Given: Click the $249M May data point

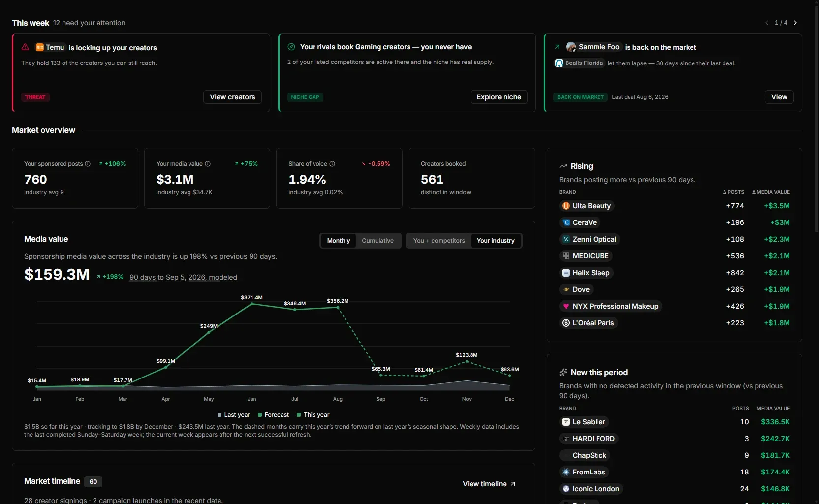Looking at the screenshot, I should [x=209, y=332].
